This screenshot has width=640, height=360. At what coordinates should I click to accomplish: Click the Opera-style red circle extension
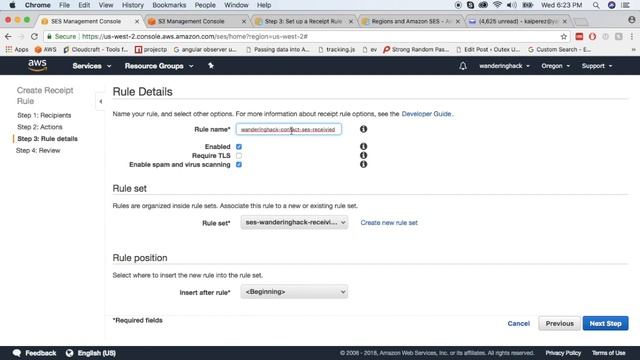pyautogui.click(x=592, y=36)
